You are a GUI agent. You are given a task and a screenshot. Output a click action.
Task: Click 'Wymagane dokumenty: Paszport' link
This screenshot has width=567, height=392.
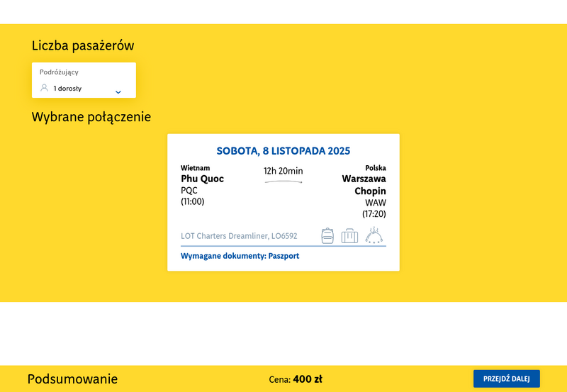240,256
